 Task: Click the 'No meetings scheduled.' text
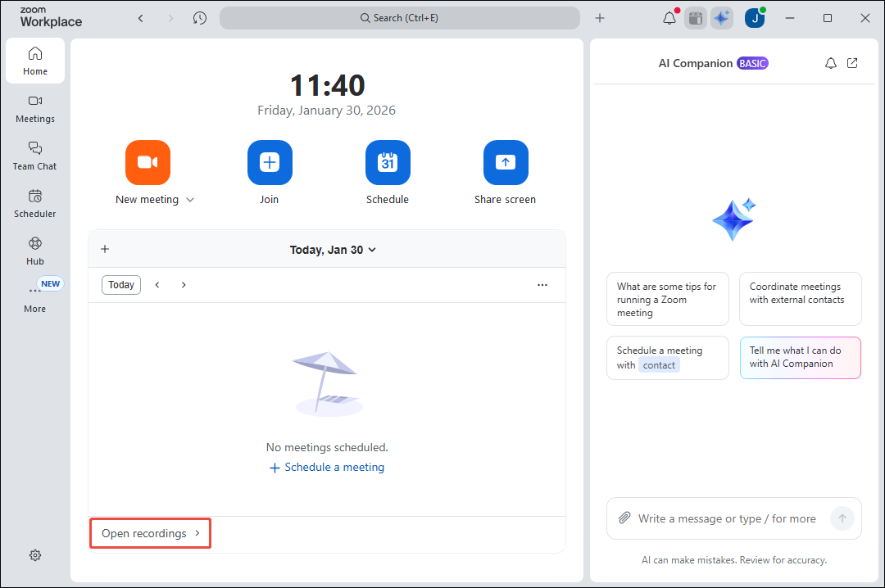point(327,447)
